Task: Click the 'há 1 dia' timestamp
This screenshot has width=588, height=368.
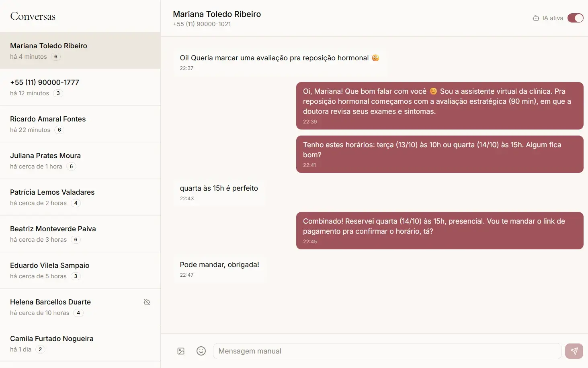Action: pos(20,349)
